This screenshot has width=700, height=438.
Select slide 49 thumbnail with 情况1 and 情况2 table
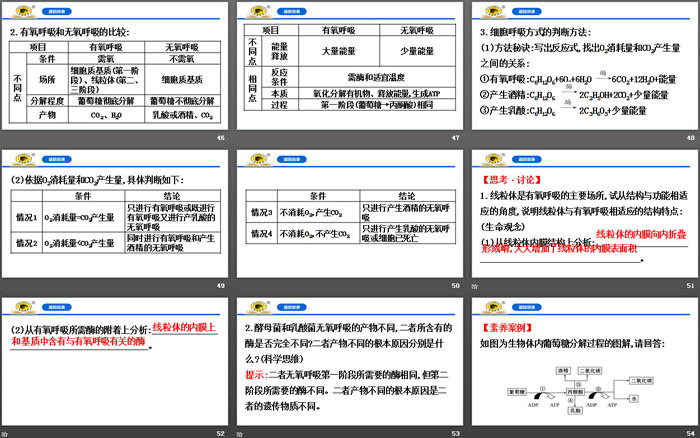point(115,213)
